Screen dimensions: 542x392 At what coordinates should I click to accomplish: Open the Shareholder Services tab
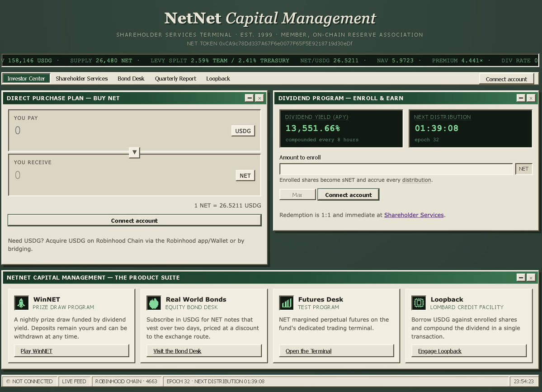(x=81, y=79)
